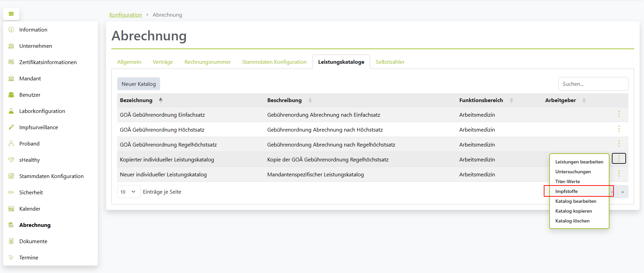Click the sHealthy heart icon

tap(11, 160)
